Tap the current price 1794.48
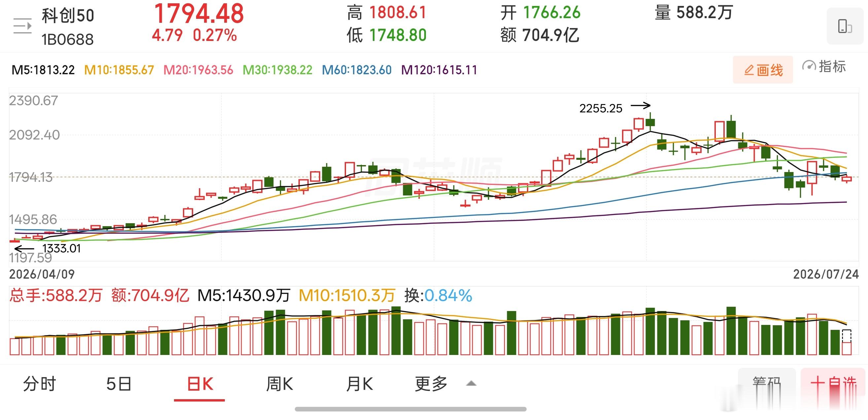This screenshot has height=420, width=868. pyautogui.click(x=199, y=14)
